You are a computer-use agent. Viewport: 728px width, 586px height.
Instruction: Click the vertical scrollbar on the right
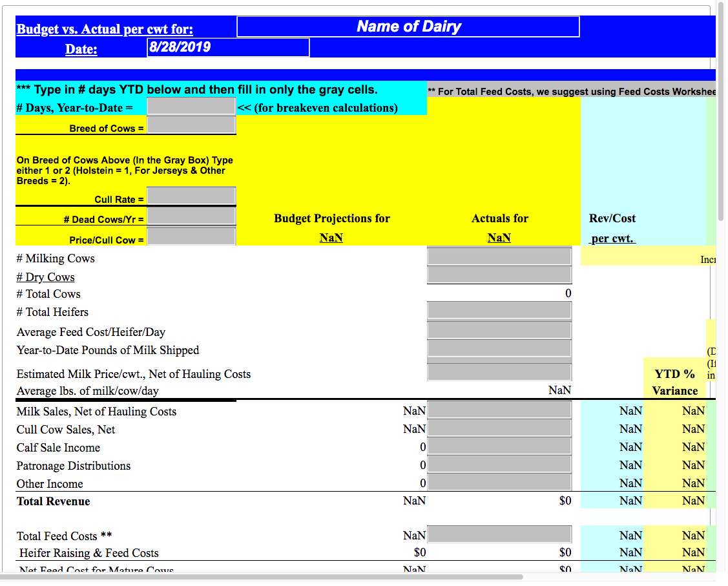click(721, 111)
